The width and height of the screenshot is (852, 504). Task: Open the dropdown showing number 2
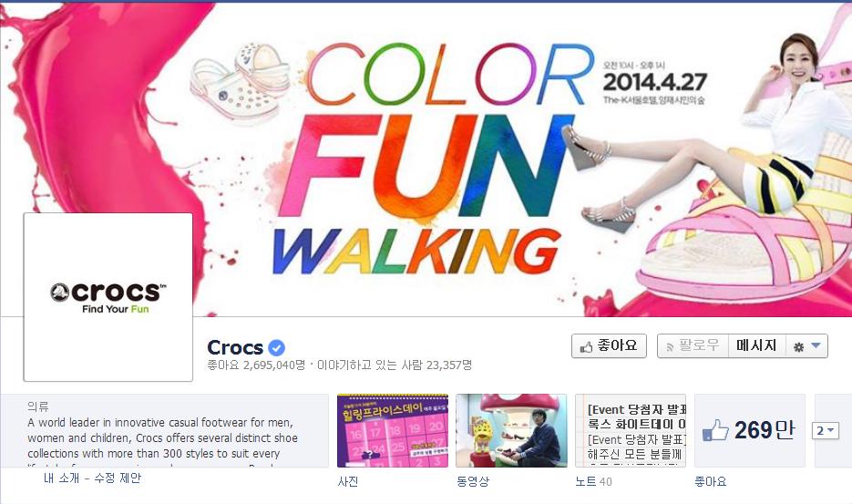[825, 430]
